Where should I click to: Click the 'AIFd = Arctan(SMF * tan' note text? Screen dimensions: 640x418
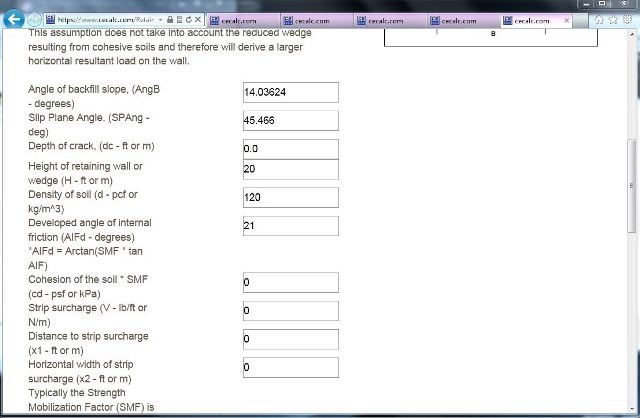coord(85,251)
